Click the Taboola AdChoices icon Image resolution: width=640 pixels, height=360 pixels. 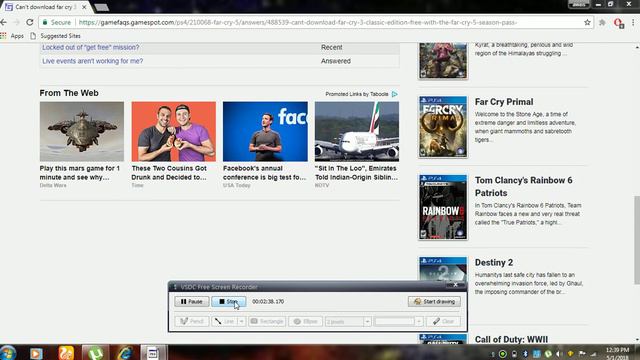click(395, 94)
